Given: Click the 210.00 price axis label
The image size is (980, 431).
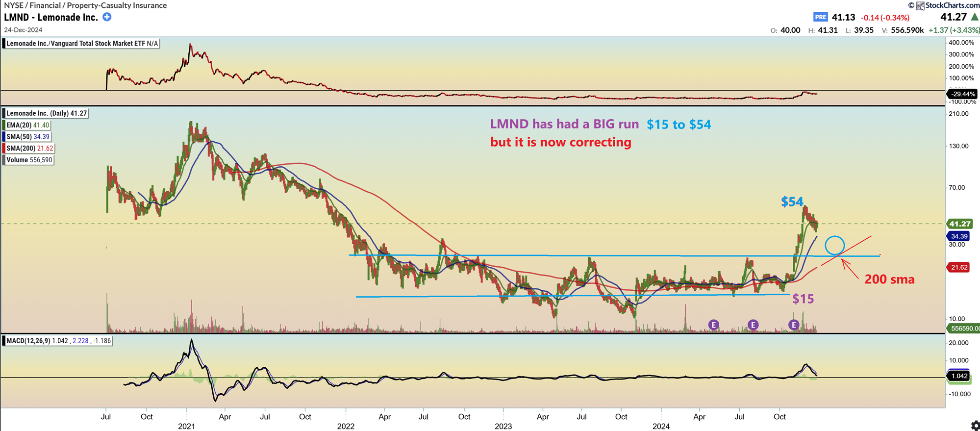Looking at the screenshot, I should (958, 114).
